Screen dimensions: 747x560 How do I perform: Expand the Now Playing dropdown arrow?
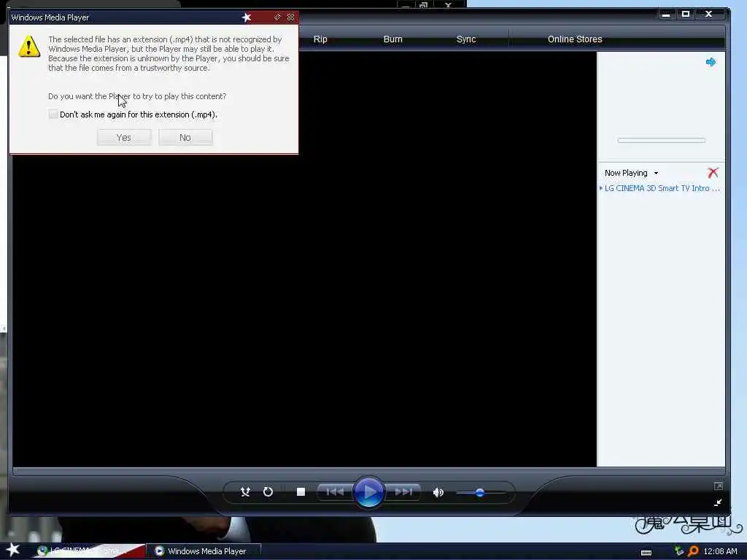(x=656, y=174)
